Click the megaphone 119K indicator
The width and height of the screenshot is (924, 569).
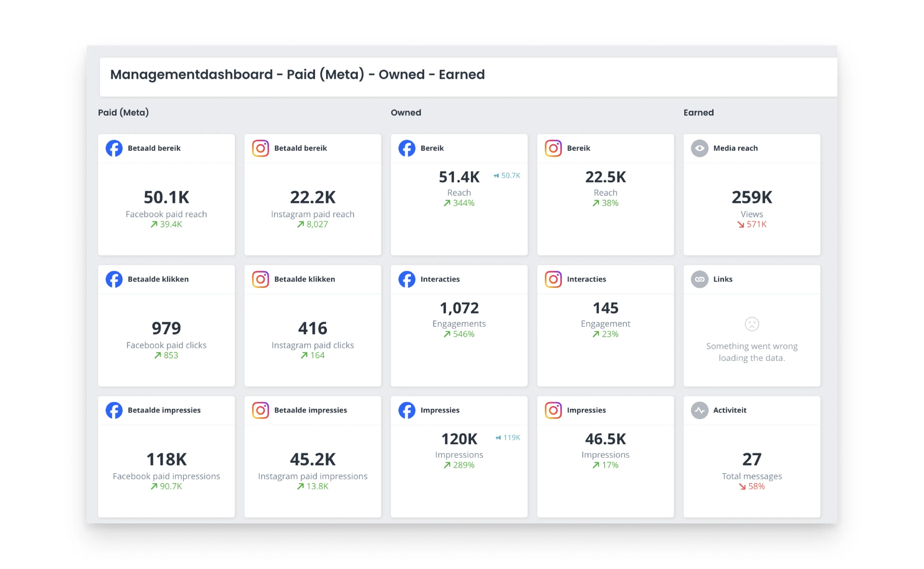coord(508,438)
